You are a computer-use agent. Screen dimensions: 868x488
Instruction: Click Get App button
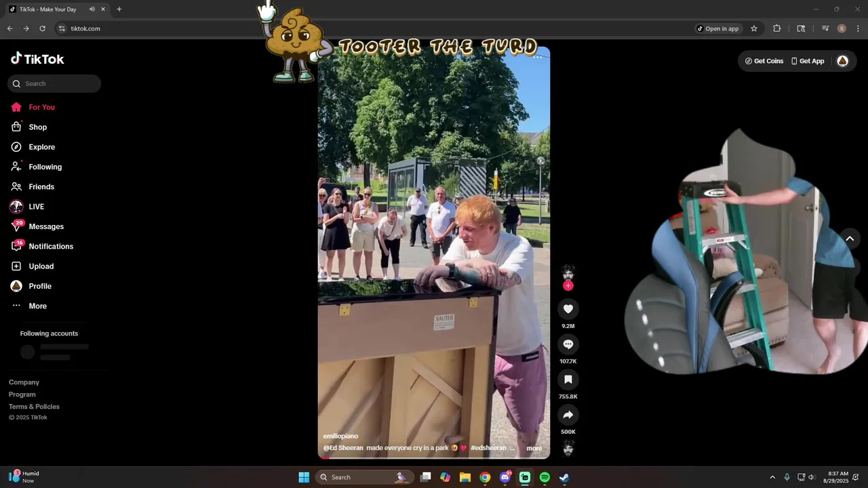[x=808, y=61]
